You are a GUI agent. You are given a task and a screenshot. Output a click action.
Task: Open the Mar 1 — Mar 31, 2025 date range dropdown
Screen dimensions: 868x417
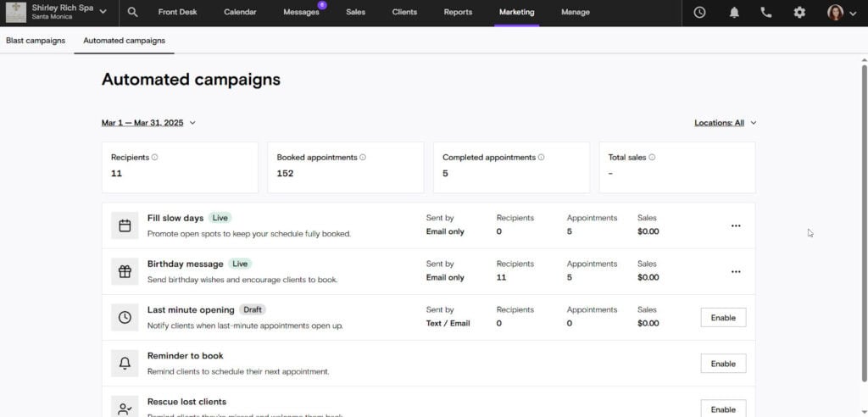[x=148, y=123]
